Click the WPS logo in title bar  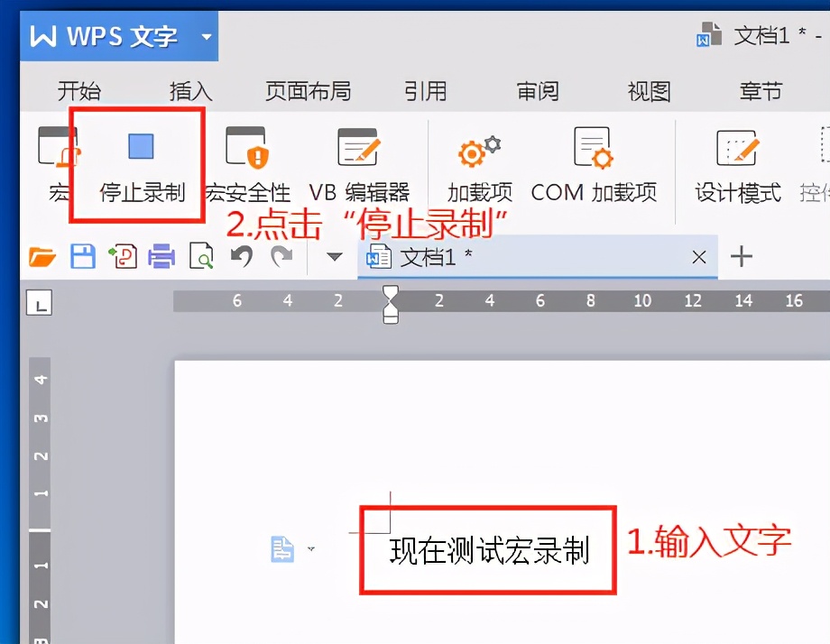43,36
